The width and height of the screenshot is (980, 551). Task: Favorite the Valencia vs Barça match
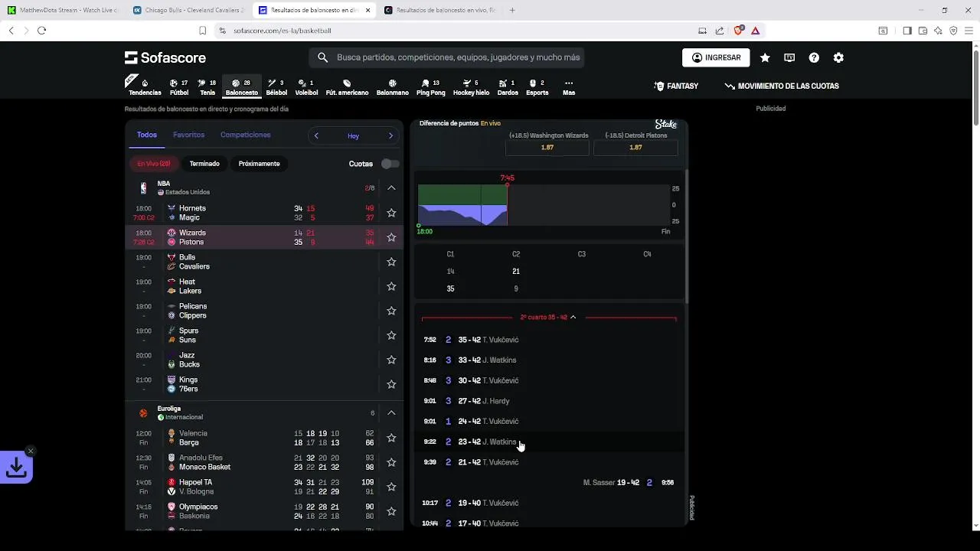coord(391,438)
